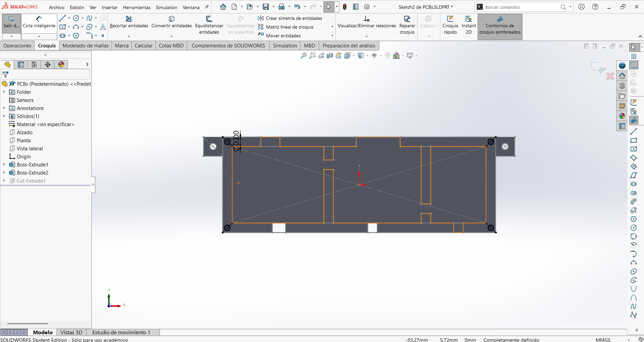Expand the manager tabs chevron

pos(87,64)
